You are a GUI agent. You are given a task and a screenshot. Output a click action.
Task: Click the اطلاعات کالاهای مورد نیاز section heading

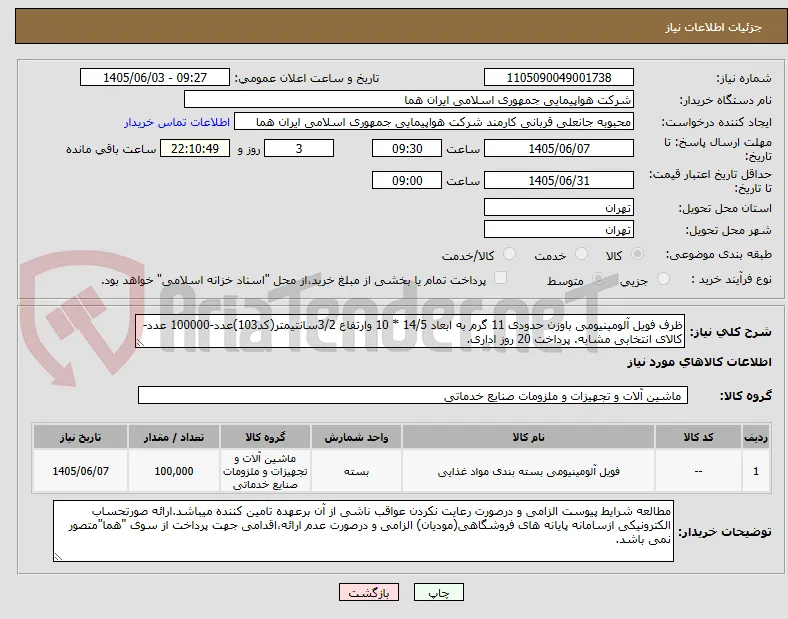coord(699,362)
